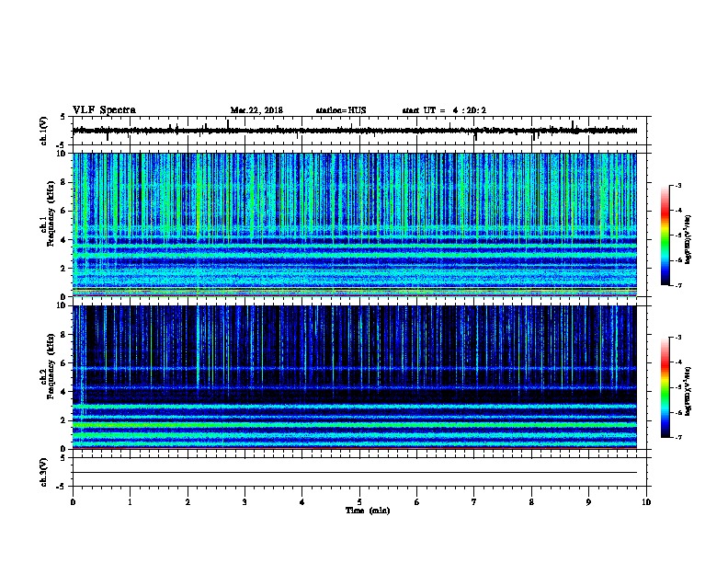Click the "2" kHz tick of ch.1 spectrogram
Screen dimensions: 728x563
[63, 269]
